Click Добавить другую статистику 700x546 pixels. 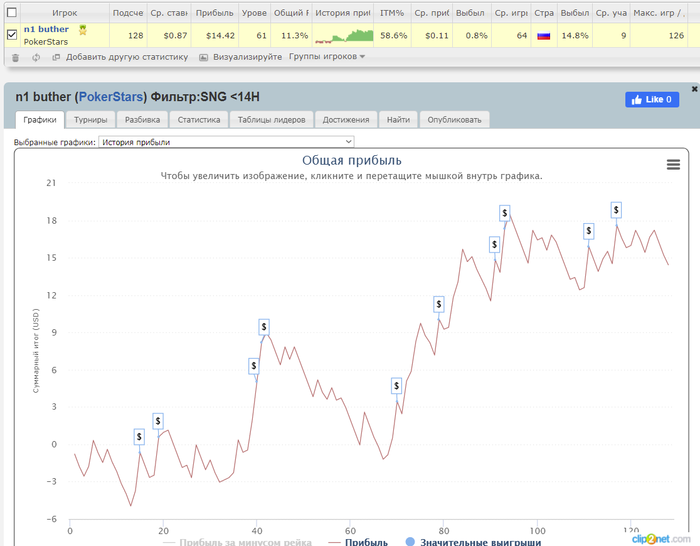pyautogui.click(x=127, y=57)
